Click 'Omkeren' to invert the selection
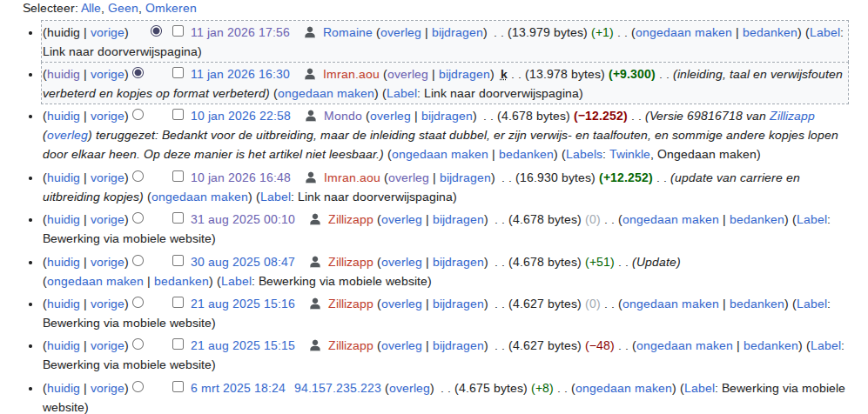 [x=171, y=8]
